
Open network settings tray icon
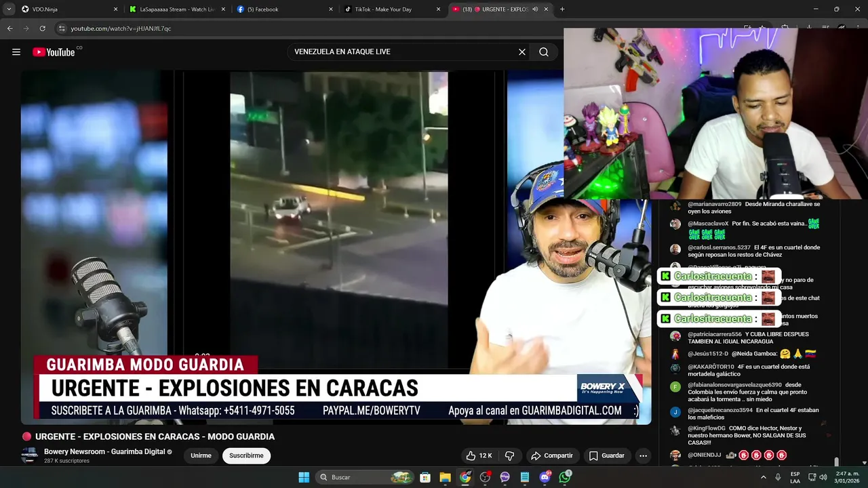point(812,477)
